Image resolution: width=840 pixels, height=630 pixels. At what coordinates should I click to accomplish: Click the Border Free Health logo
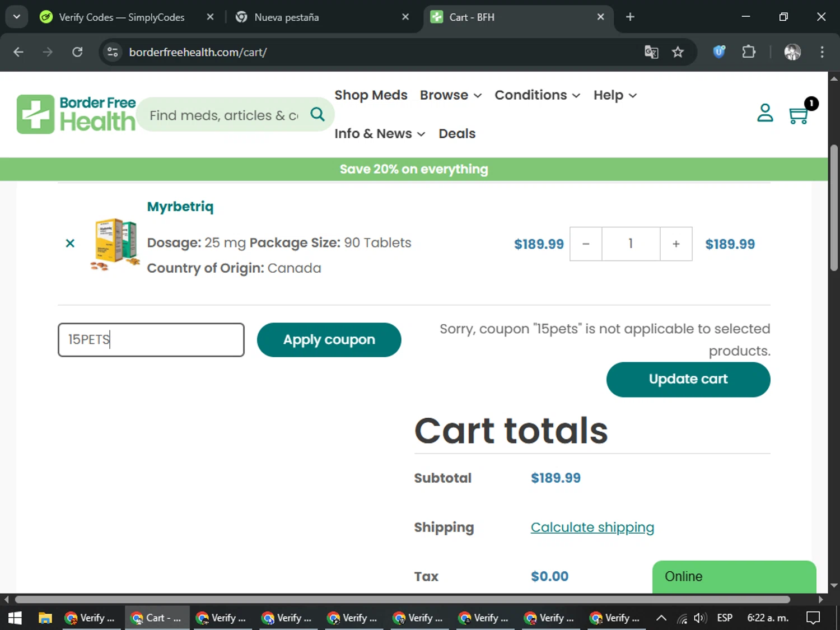pyautogui.click(x=76, y=114)
